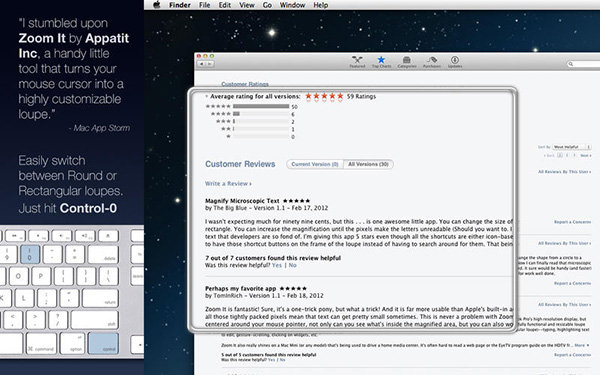Click the Write a Review link

228,184
